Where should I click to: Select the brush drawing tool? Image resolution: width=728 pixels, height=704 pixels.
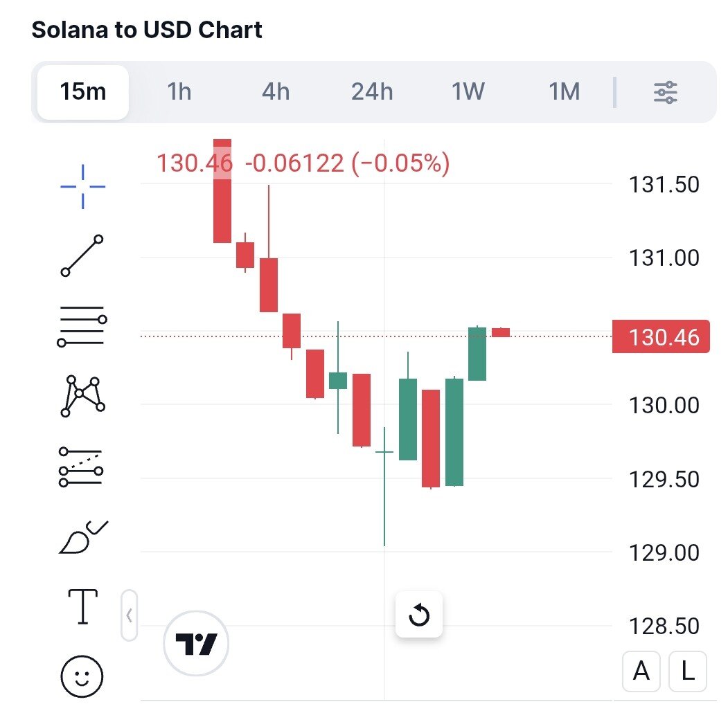(x=82, y=537)
